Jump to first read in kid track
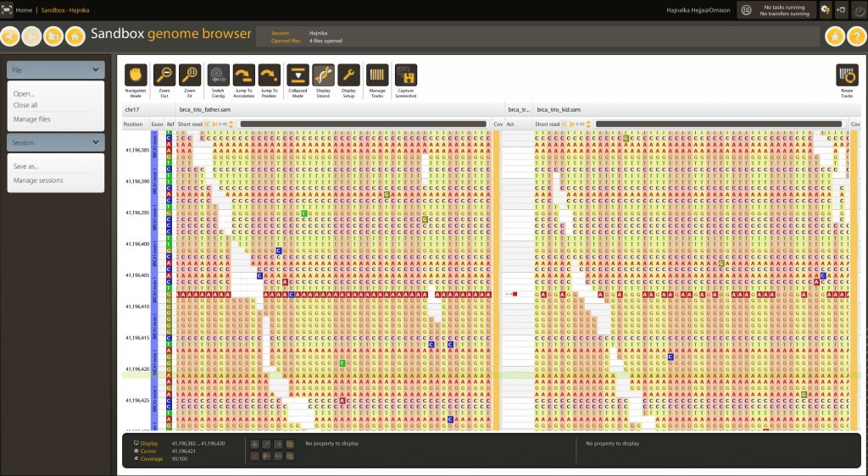This screenshot has width=868, height=476. coord(565,125)
